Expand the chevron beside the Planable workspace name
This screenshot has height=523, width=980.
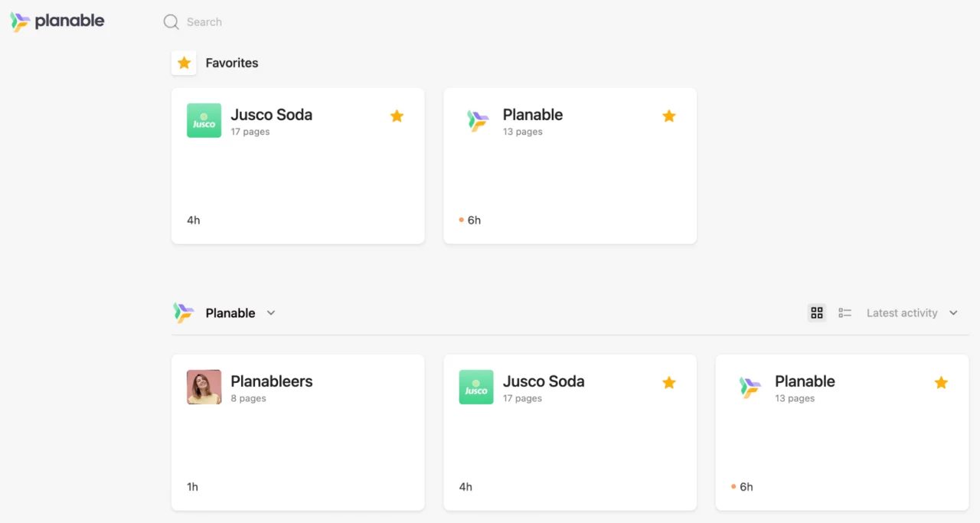[270, 312]
